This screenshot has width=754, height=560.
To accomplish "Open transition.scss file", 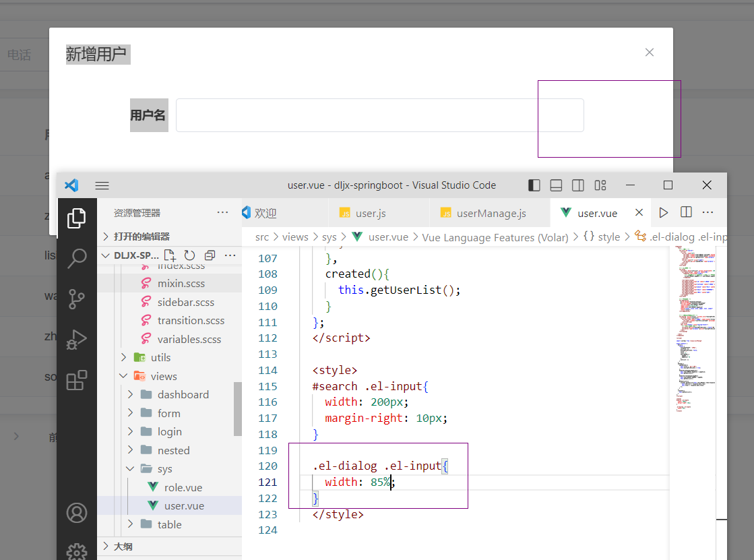I will [191, 320].
